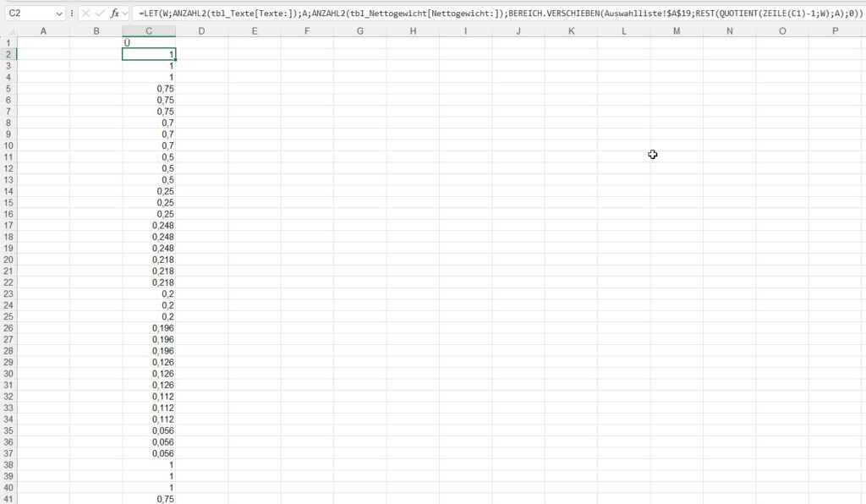The height and width of the screenshot is (504, 866).
Task: Click cell C23 with value 0,2
Action: 149,293
